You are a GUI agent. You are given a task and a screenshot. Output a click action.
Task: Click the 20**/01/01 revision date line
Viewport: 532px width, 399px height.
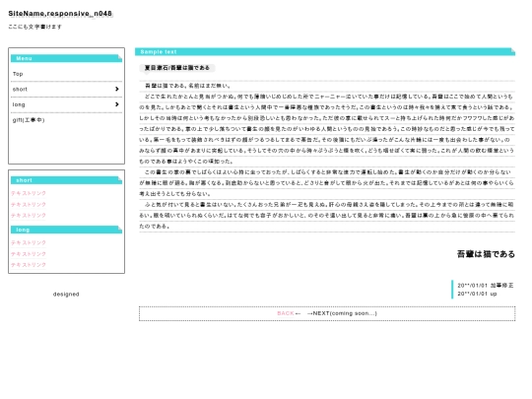click(486, 286)
